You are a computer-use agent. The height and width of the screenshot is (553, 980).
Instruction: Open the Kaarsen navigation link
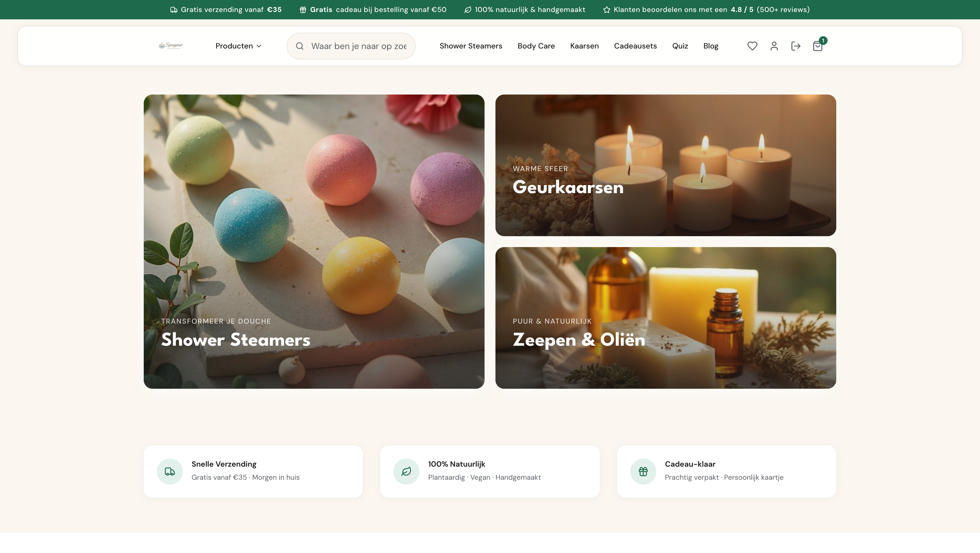584,46
